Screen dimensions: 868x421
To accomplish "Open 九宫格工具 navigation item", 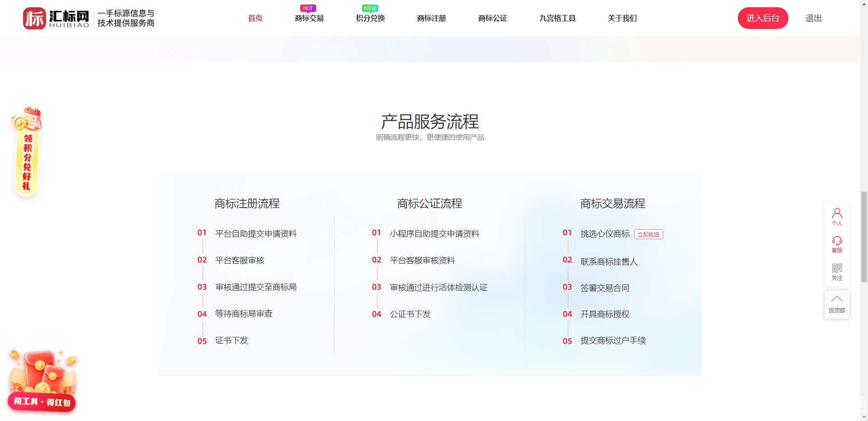I will tap(557, 18).
